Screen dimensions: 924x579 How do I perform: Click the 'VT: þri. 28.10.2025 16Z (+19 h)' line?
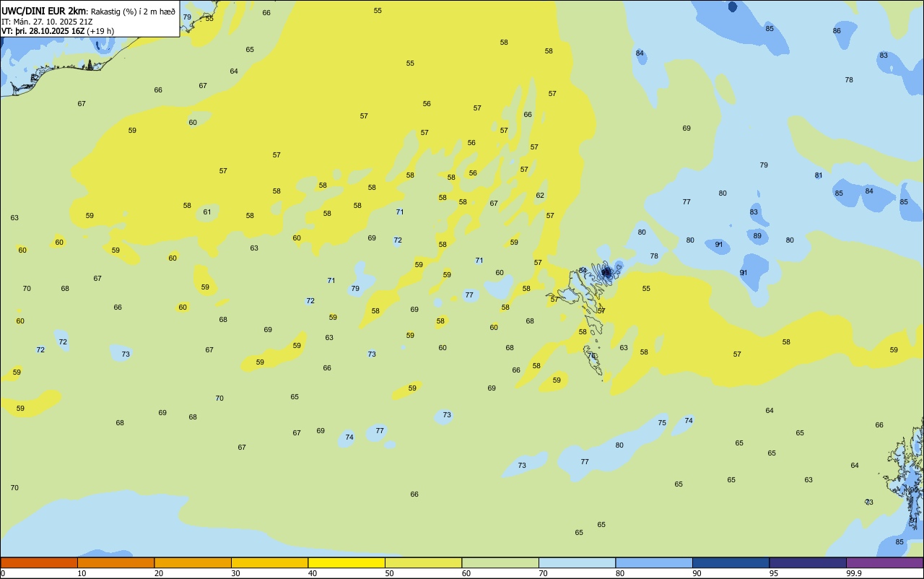tap(58, 31)
